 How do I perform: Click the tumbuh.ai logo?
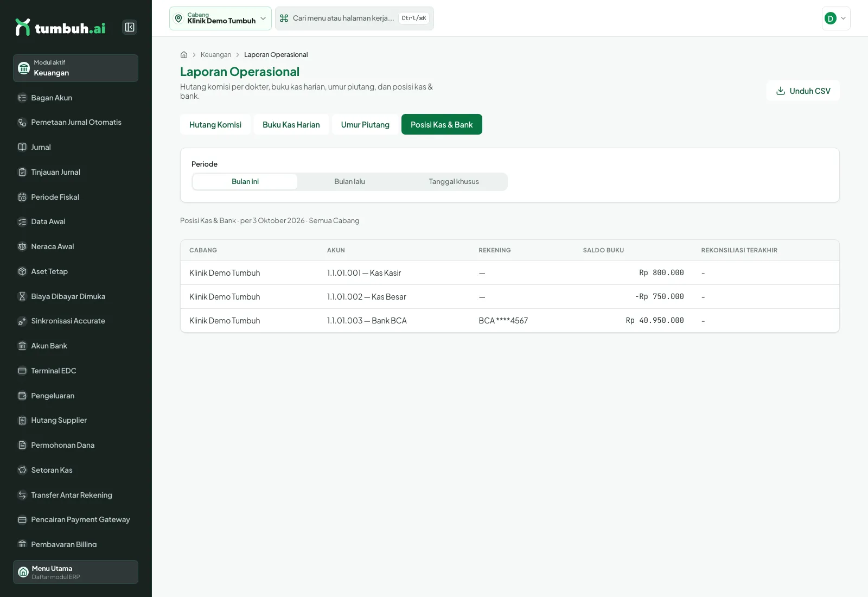(x=60, y=28)
